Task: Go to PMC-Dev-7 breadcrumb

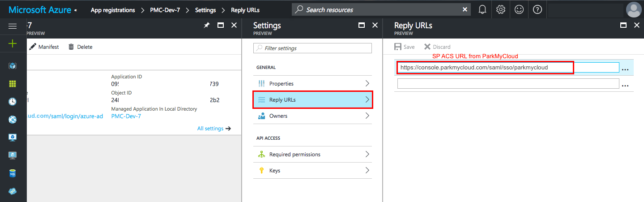Action: point(165,10)
